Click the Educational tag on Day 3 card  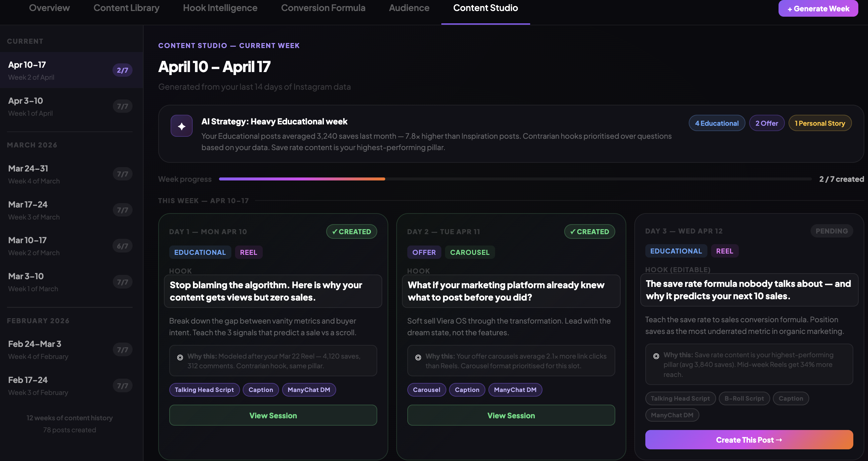coord(676,251)
